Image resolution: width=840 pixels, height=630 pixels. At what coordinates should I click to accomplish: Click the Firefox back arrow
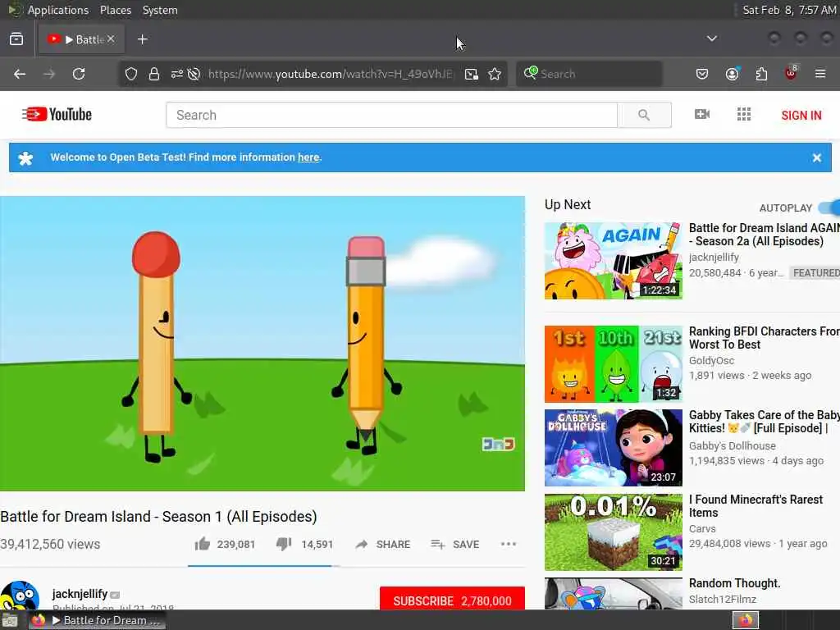coord(20,74)
